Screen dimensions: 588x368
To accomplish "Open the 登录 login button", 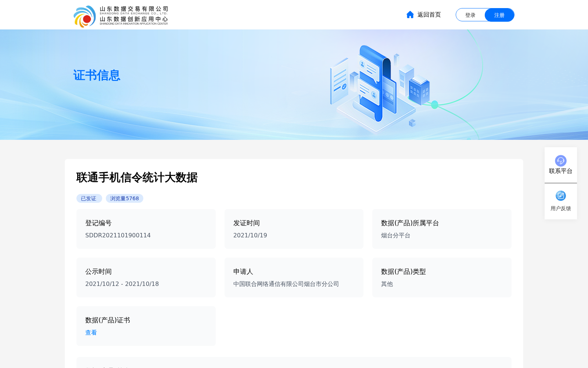I will tap(470, 15).
